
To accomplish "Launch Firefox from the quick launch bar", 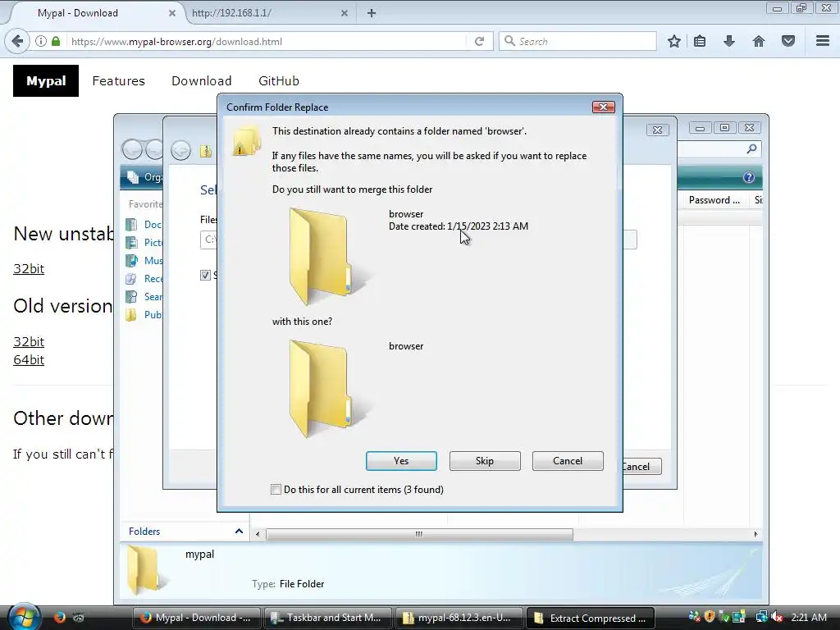I will (x=59, y=617).
